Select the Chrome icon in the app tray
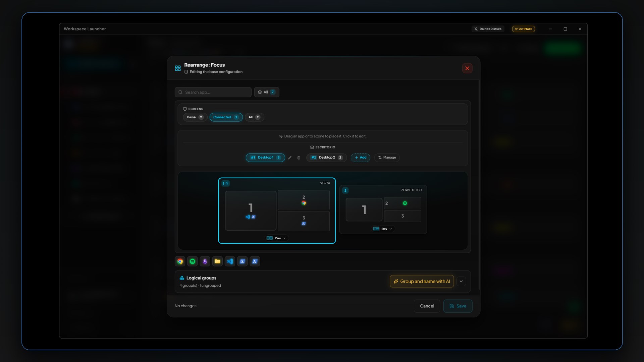 pyautogui.click(x=180, y=261)
